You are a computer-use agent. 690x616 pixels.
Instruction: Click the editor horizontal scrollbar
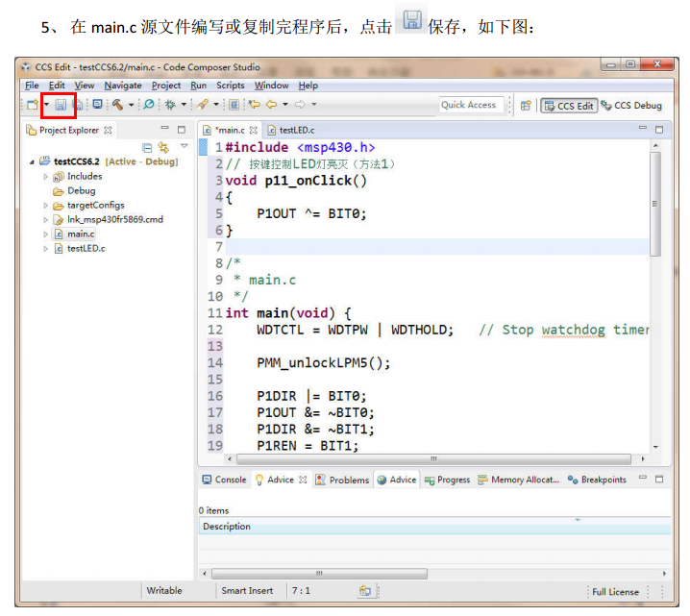[x=433, y=459]
